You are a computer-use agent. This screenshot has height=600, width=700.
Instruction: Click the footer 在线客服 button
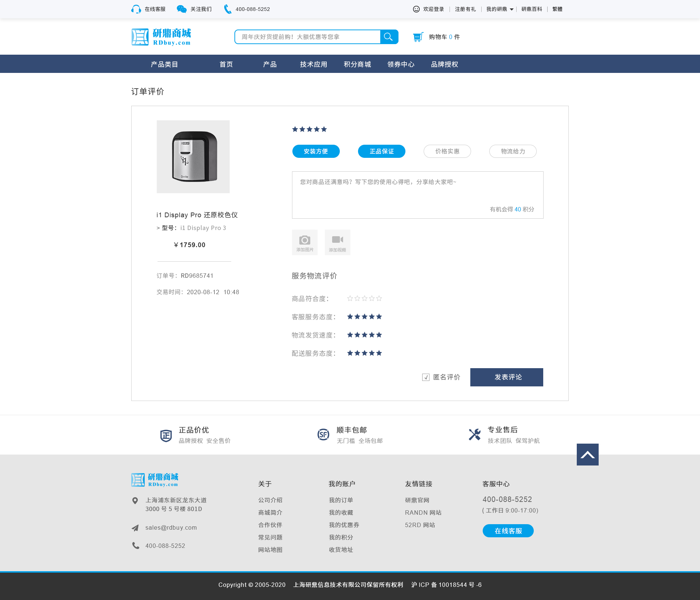[x=508, y=531]
